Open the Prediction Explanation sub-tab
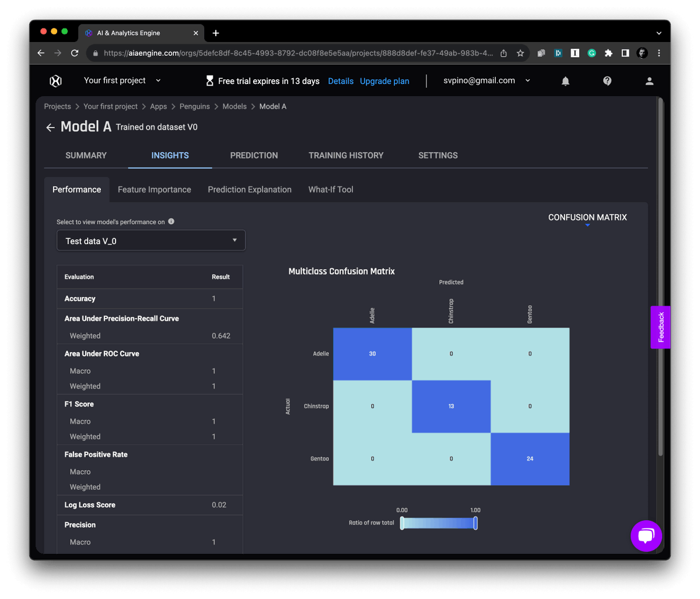 250,190
